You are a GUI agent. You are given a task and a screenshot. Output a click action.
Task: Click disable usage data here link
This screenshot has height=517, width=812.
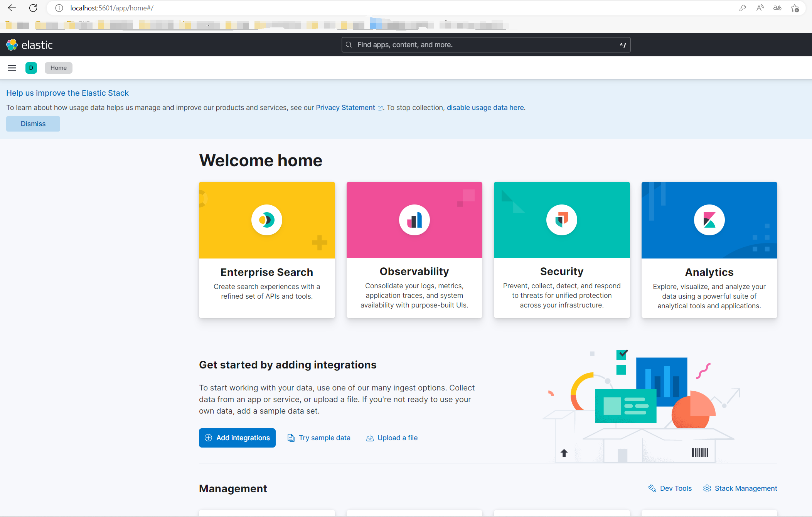[x=485, y=108]
